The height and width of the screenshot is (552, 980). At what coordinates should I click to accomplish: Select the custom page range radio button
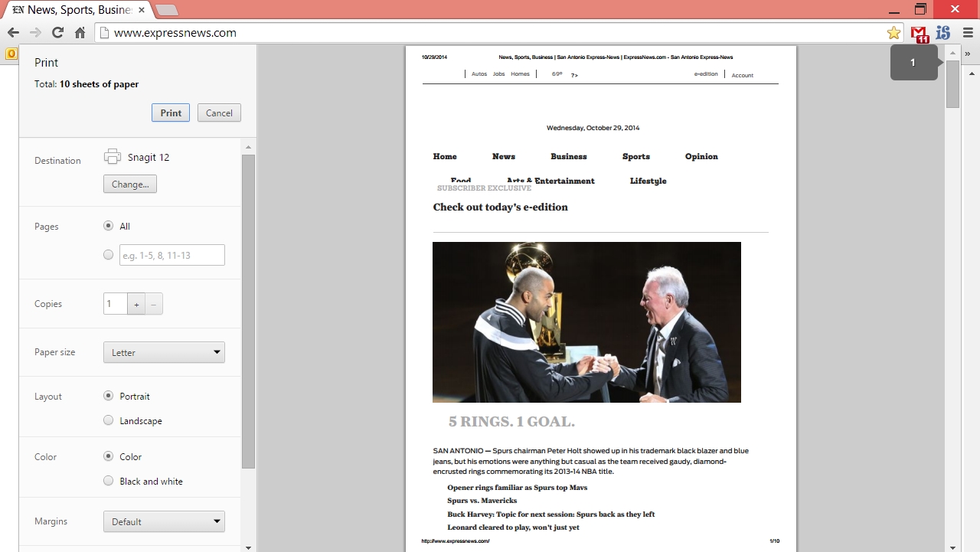click(108, 255)
